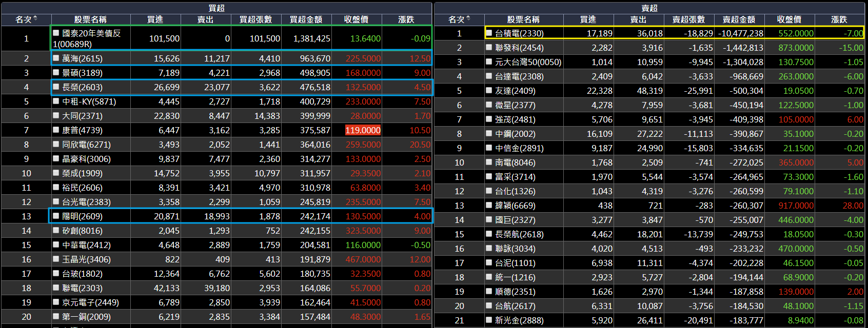Select stock name 微星(2377)
Screen dimensions: 868x328
coord(515,105)
